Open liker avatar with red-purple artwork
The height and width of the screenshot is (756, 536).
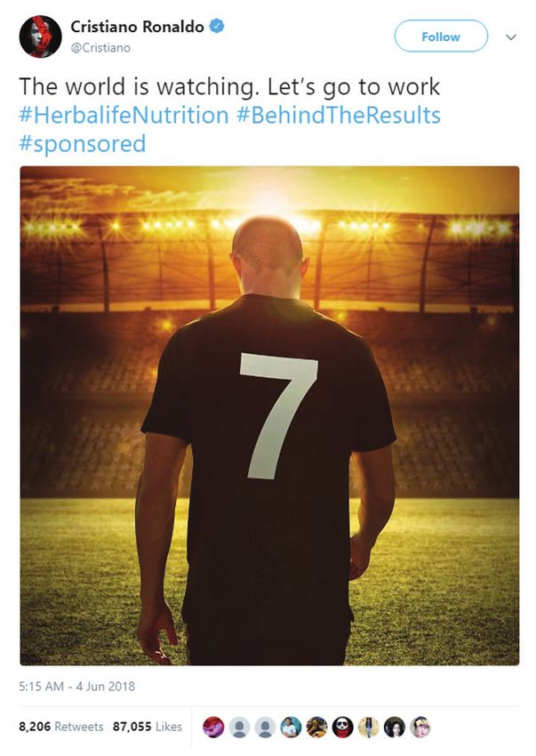213,727
